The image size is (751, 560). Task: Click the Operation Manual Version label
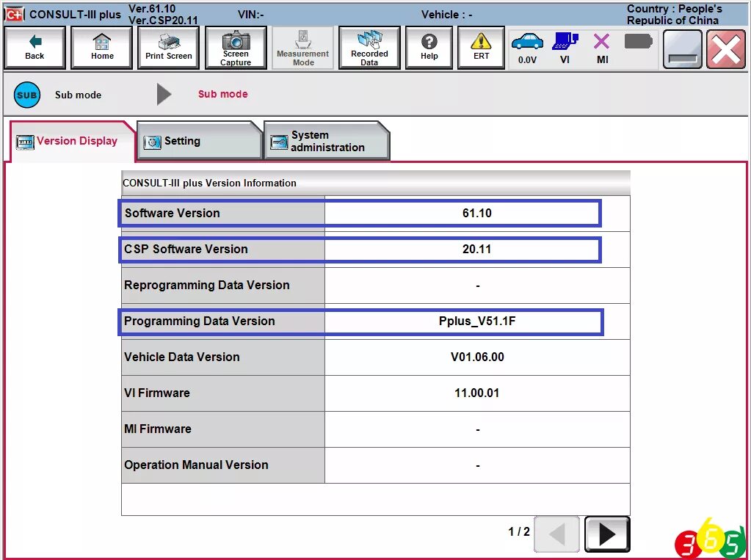196,465
